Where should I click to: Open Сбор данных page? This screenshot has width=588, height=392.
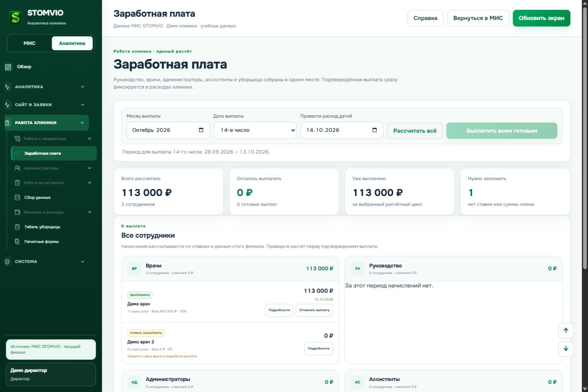(54, 198)
